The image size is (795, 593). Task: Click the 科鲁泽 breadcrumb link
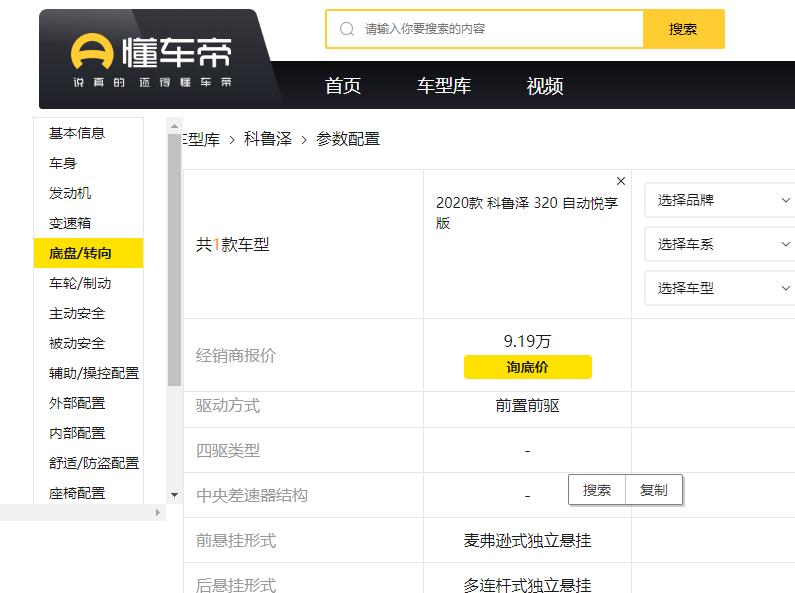(x=268, y=139)
